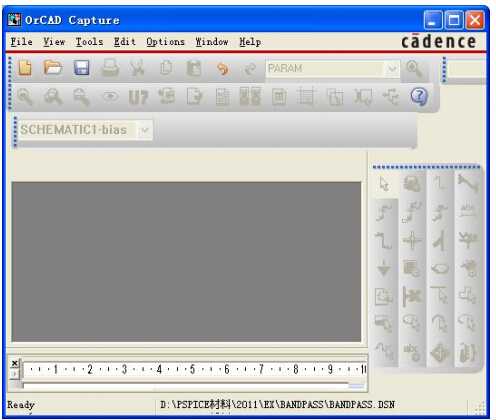This screenshot has width=496, height=420.
Task: Open the File menu
Action: pos(21,42)
